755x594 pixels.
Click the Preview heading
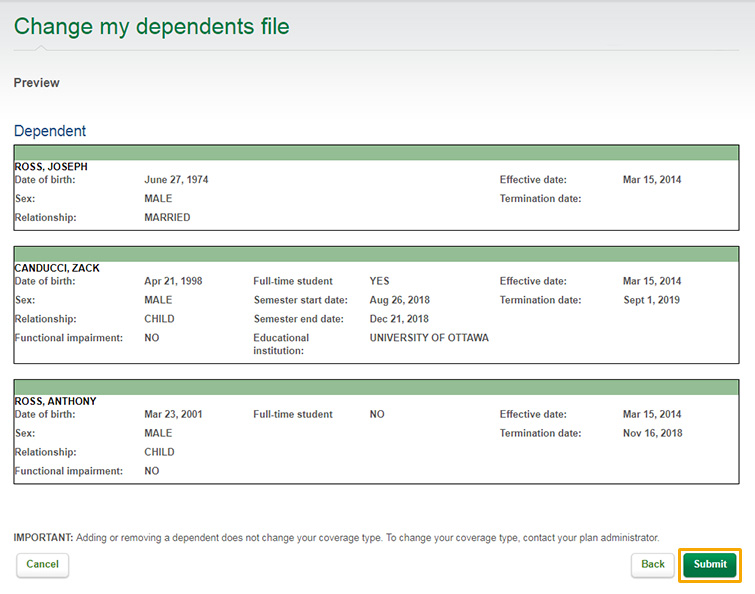pos(37,83)
